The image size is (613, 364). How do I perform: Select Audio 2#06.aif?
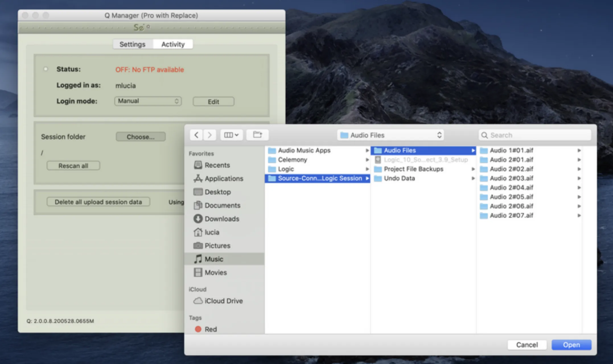click(530, 206)
